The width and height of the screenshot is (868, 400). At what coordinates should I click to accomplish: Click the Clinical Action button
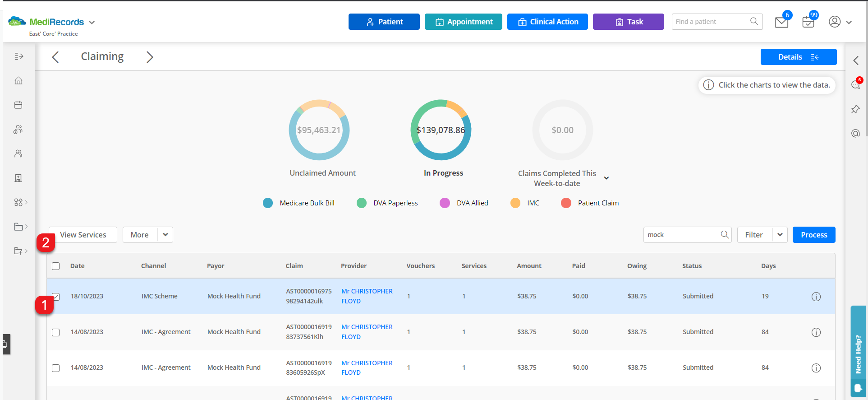[547, 22]
